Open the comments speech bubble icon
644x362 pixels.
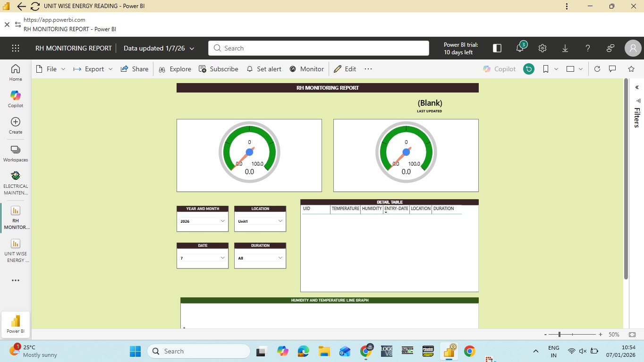[612, 69]
